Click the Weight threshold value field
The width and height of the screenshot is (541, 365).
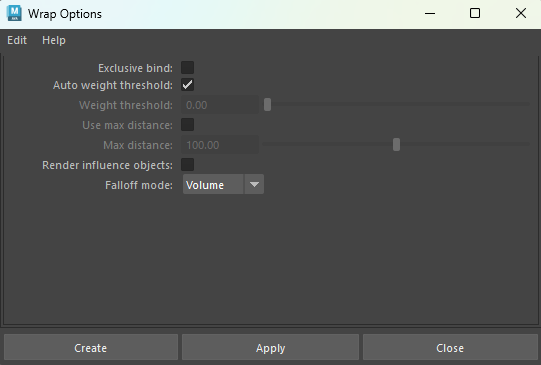point(220,105)
